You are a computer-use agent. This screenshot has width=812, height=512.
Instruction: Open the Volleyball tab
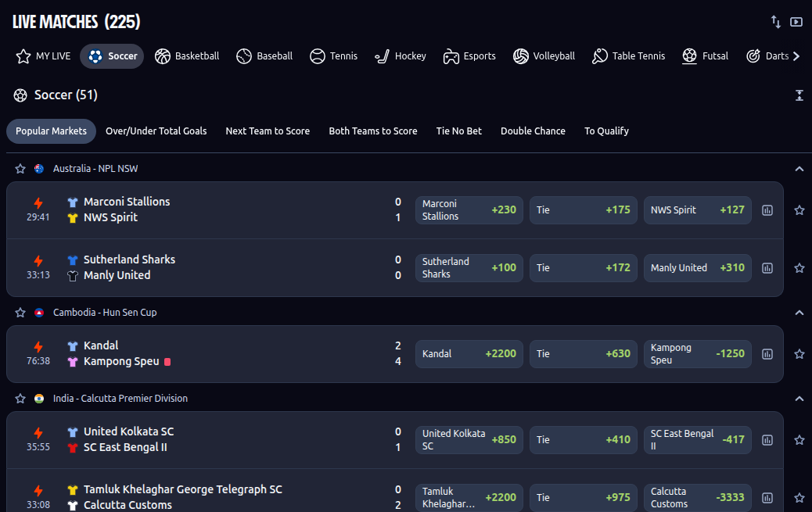click(544, 56)
